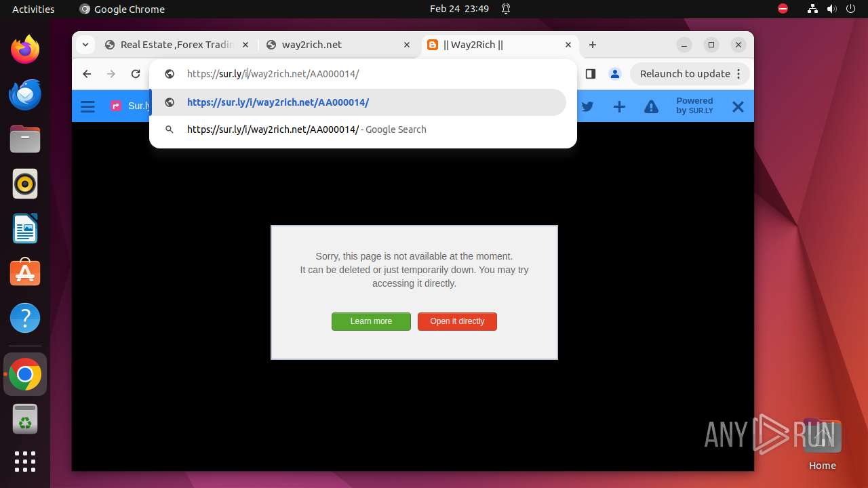Image resolution: width=868 pixels, height=488 pixels.
Task: Select the || Way2Rich || tab
Action: (x=500, y=45)
